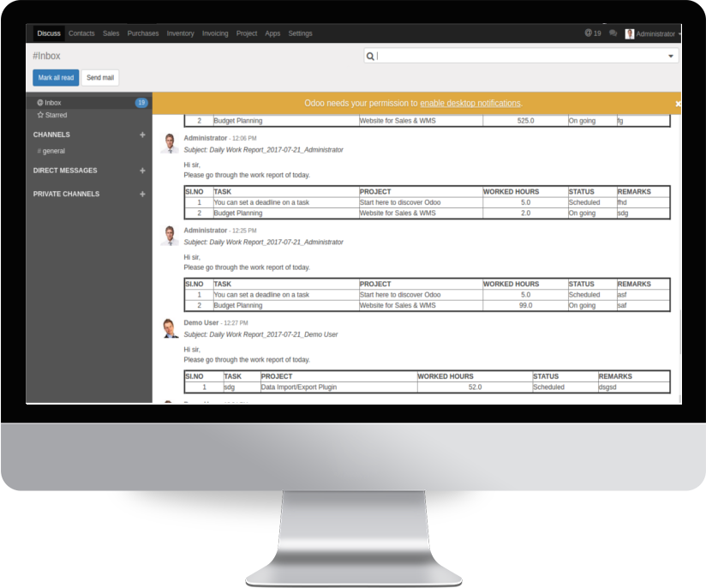
Task: Add a new channel with plus icon
Action: coord(142,135)
